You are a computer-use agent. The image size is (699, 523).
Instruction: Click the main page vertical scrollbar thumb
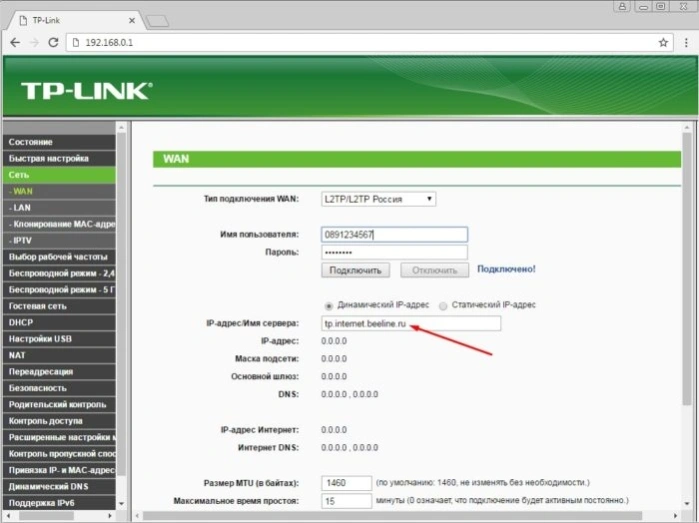point(687,269)
